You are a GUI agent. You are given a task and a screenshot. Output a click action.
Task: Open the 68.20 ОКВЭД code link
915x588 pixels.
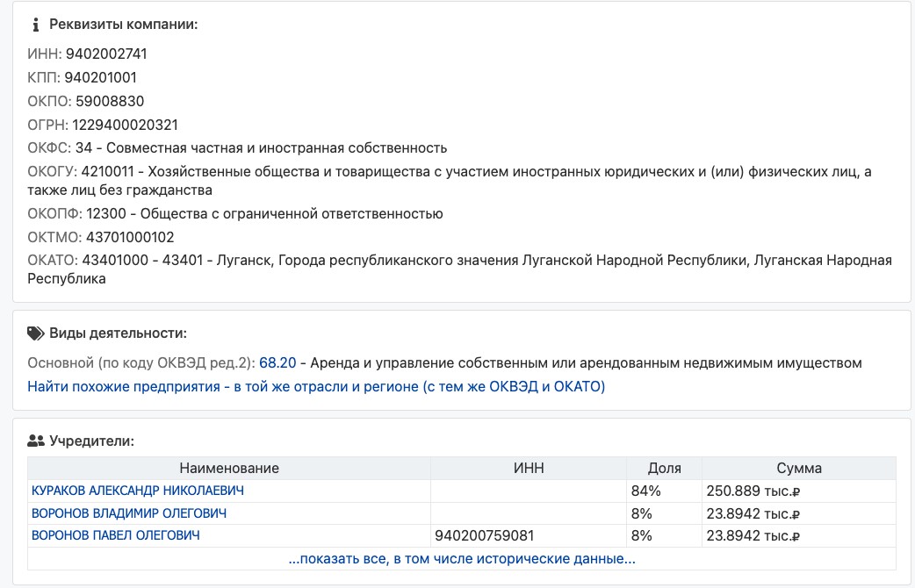[x=277, y=362]
